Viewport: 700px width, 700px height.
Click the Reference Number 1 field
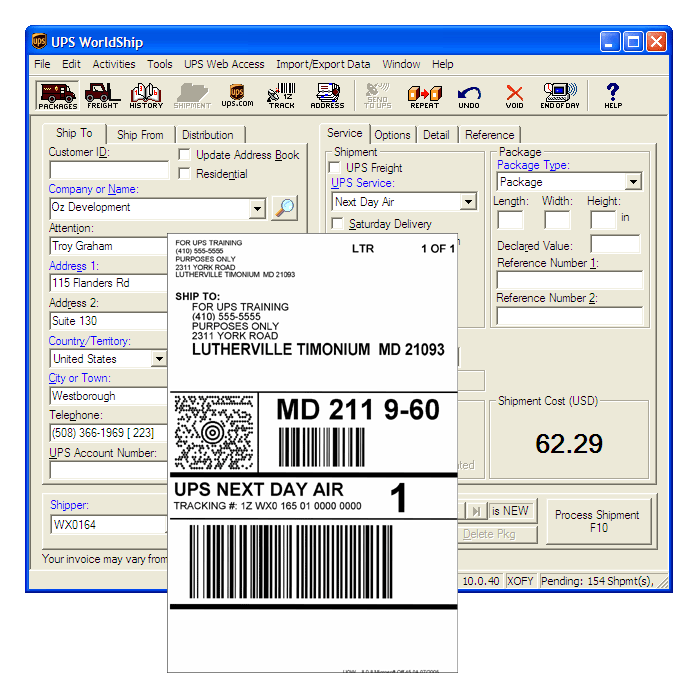tap(570, 280)
